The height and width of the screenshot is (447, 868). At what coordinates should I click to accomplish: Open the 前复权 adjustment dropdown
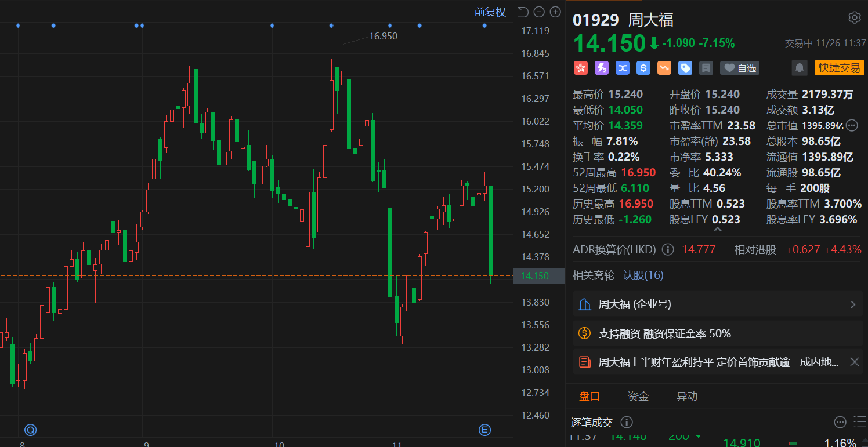(x=490, y=12)
